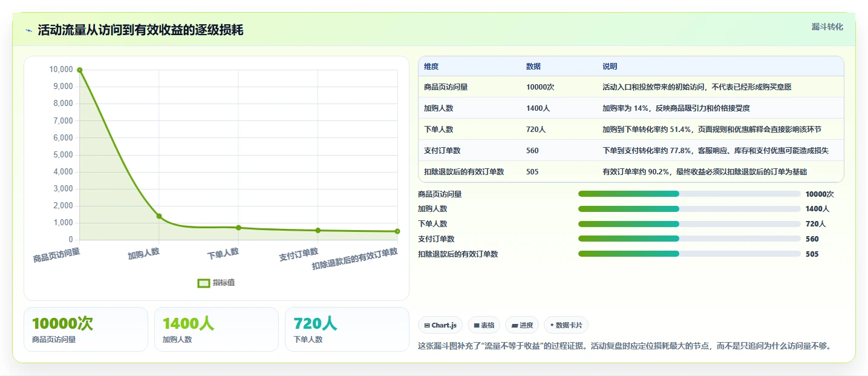
Task: Click the 720人 data card
Action: [x=347, y=329]
